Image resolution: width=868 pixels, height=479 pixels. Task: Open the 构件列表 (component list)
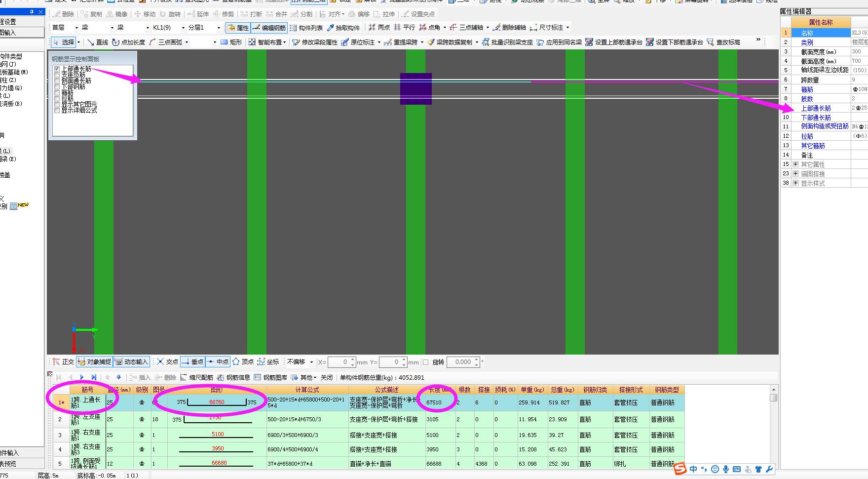(306, 28)
